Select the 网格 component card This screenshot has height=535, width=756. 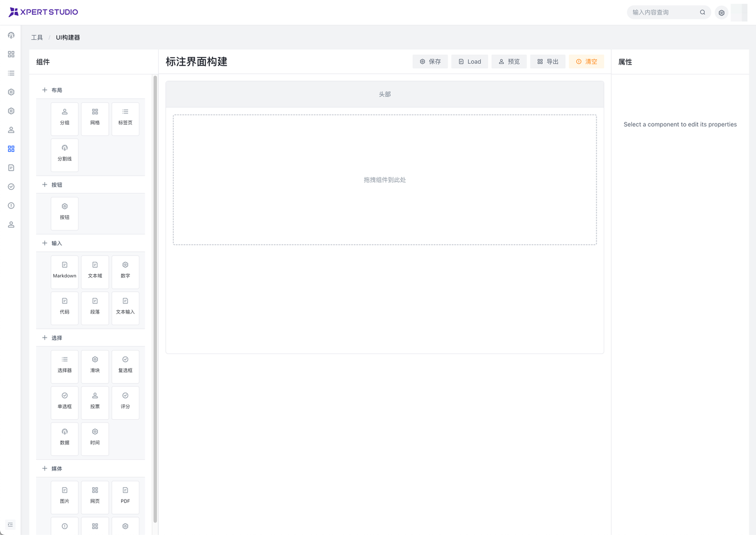pyautogui.click(x=95, y=119)
